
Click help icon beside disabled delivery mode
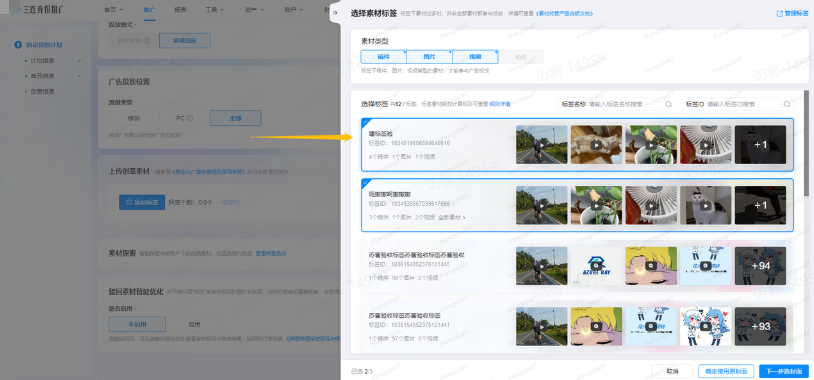[x=147, y=40]
